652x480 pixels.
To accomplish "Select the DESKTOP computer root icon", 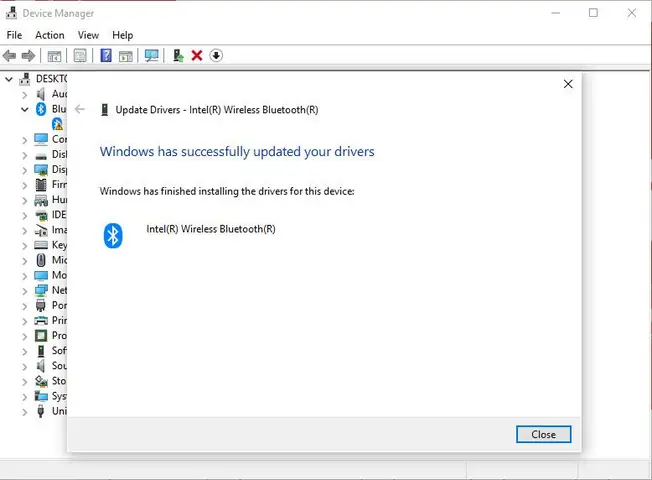I will pyautogui.click(x=25, y=79).
